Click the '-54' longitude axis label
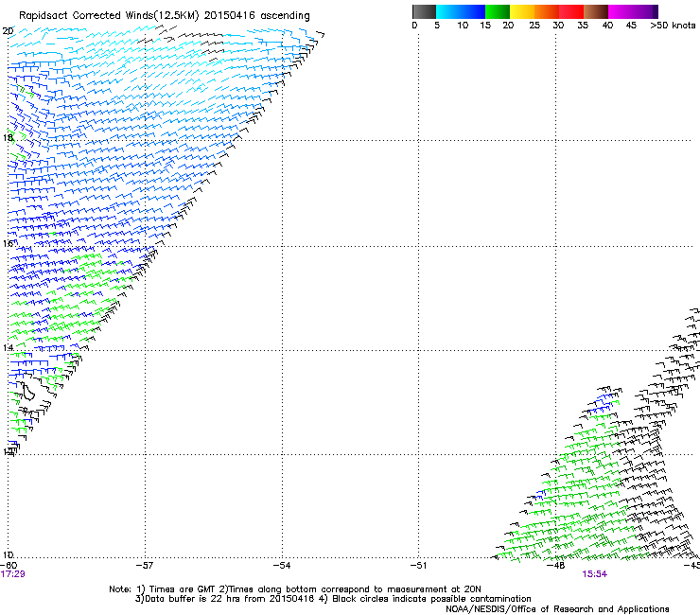700x615 pixels. pyautogui.click(x=282, y=566)
